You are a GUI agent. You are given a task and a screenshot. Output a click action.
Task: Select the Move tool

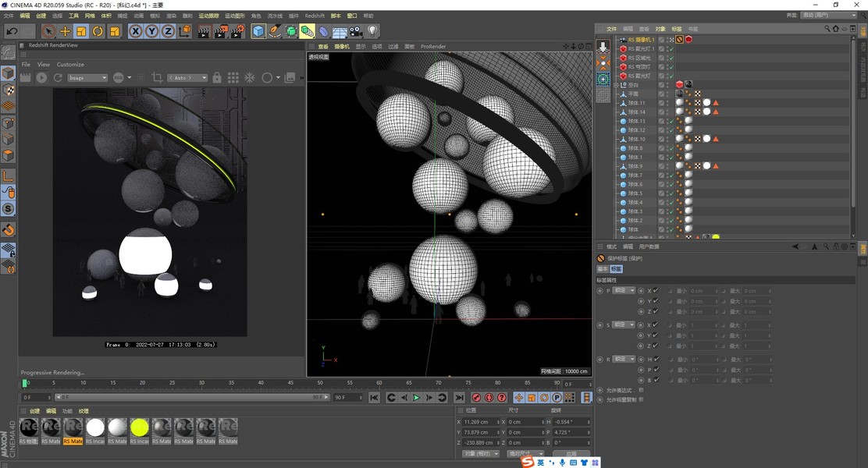pos(66,31)
